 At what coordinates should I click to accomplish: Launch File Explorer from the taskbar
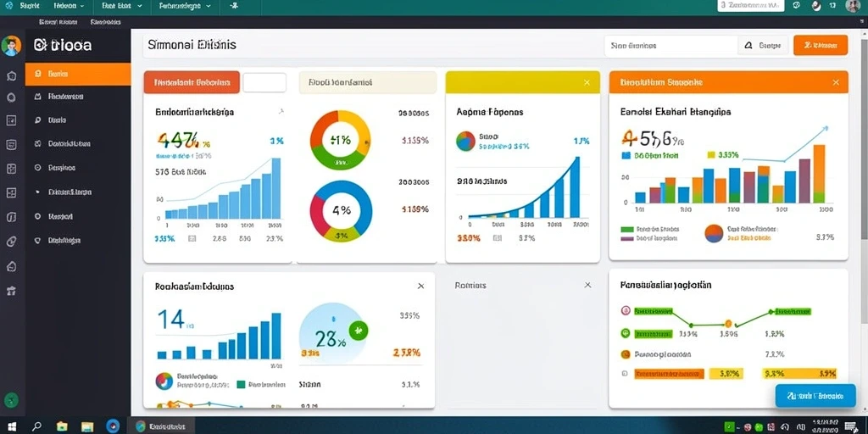click(62, 426)
